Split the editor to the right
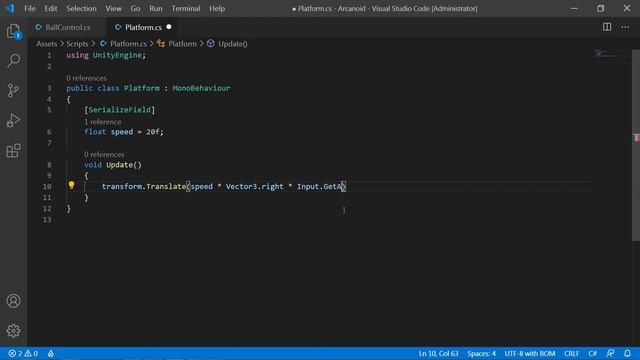The image size is (640, 360). click(x=607, y=27)
